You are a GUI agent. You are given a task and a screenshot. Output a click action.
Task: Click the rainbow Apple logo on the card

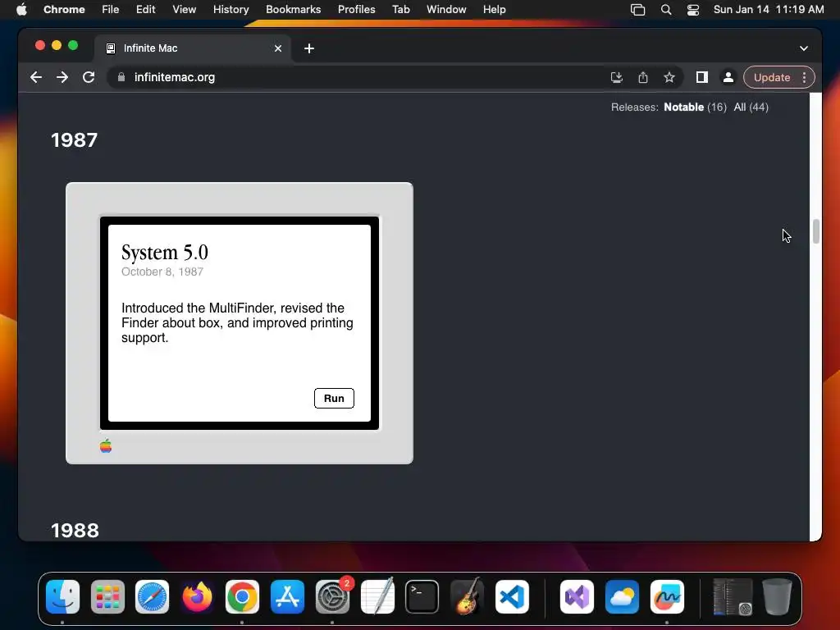coord(106,445)
